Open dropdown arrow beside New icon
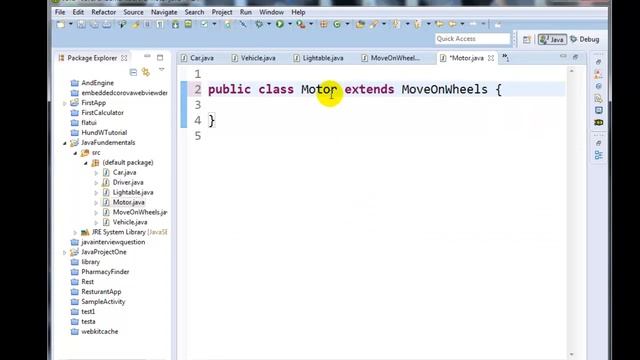The image size is (640, 360). tap(71, 24)
